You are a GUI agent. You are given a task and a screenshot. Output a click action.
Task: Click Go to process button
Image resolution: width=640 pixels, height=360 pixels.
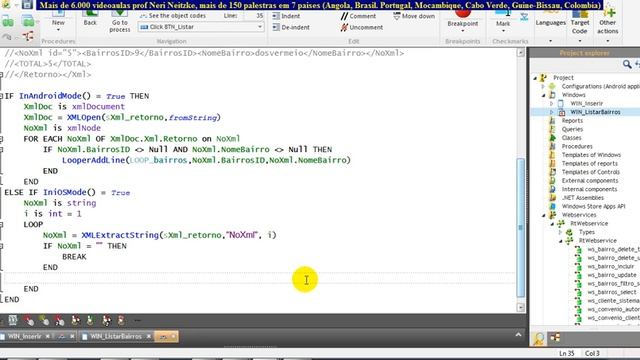(120, 23)
